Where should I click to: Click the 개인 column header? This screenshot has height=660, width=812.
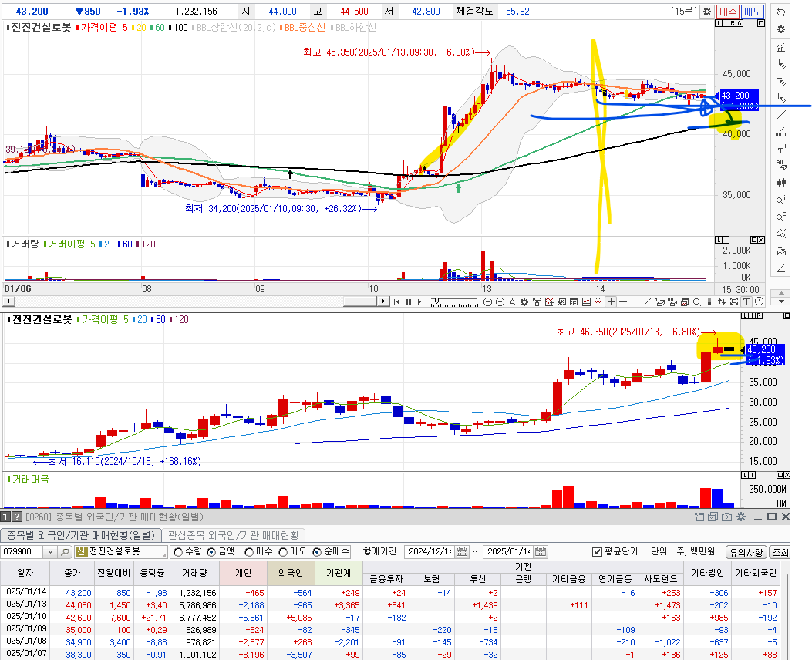coord(243,573)
